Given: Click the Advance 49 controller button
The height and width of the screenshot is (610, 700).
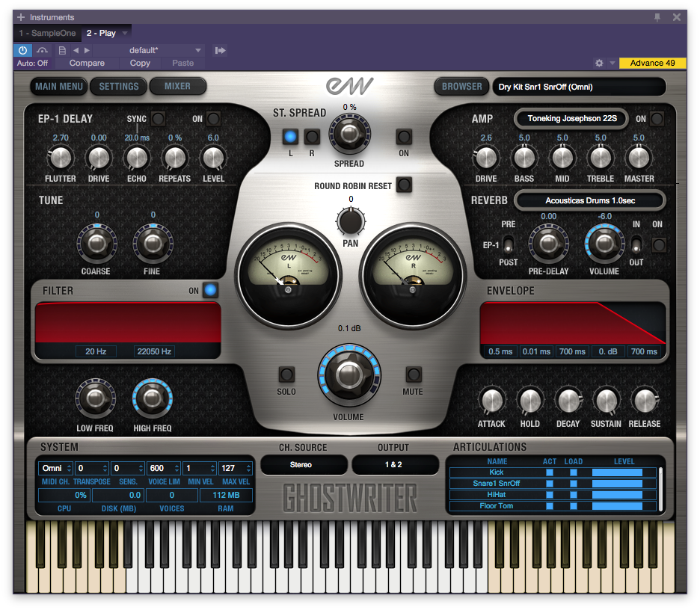Looking at the screenshot, I should (x=652, y=63).
